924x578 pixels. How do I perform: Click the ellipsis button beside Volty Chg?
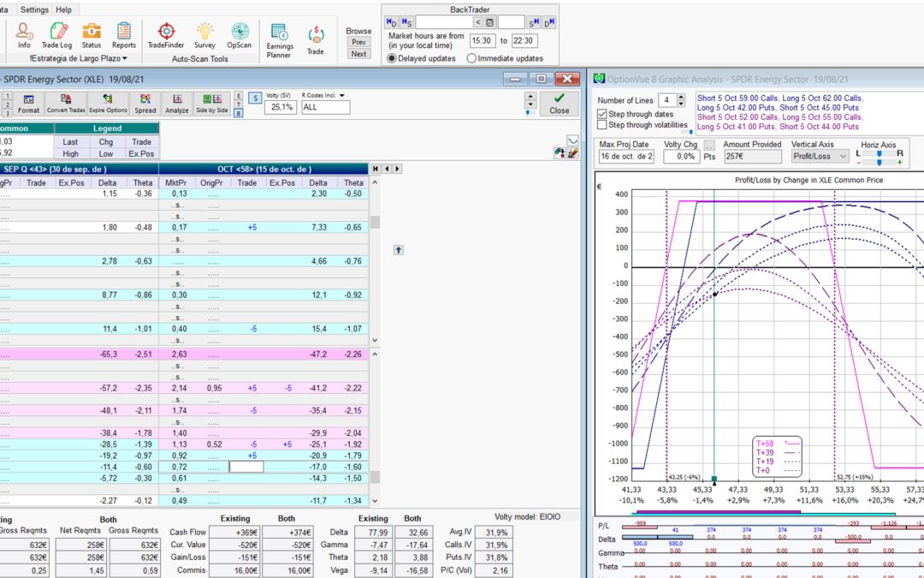click(709, 145)
